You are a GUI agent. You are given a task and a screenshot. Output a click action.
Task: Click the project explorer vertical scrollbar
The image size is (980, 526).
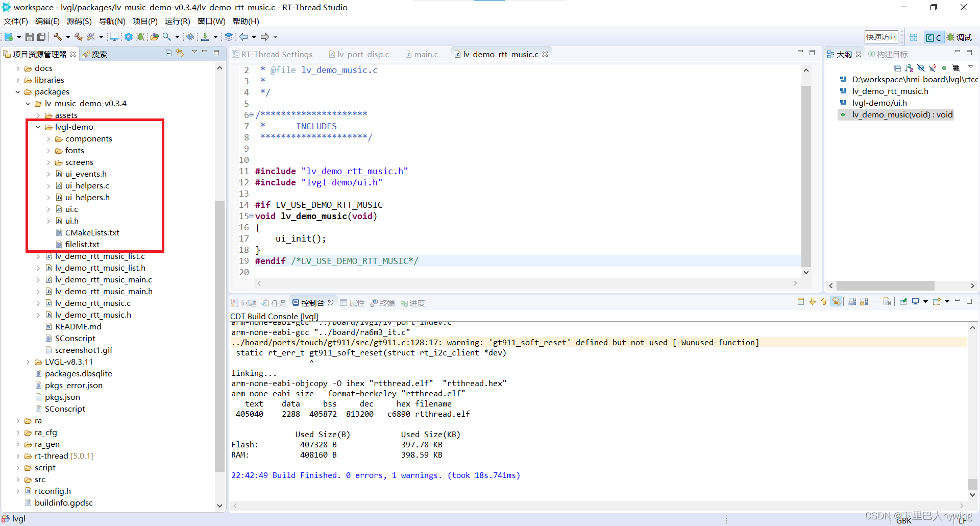click(x=220, y=337)
